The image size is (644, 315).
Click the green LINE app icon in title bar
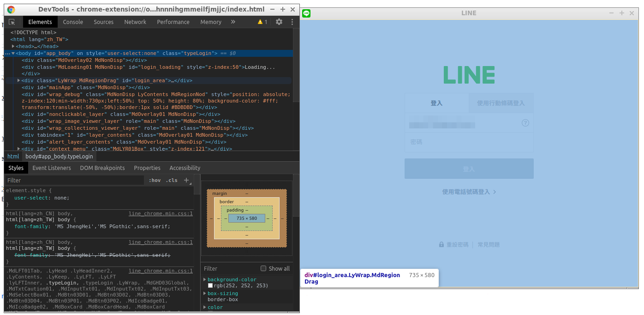point(306,13)
